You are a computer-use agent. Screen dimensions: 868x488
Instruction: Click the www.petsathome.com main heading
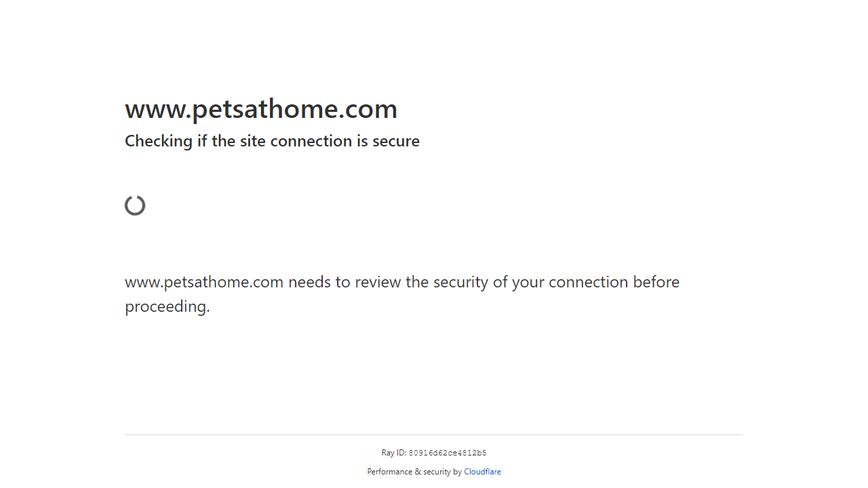(x=261, y=109)
